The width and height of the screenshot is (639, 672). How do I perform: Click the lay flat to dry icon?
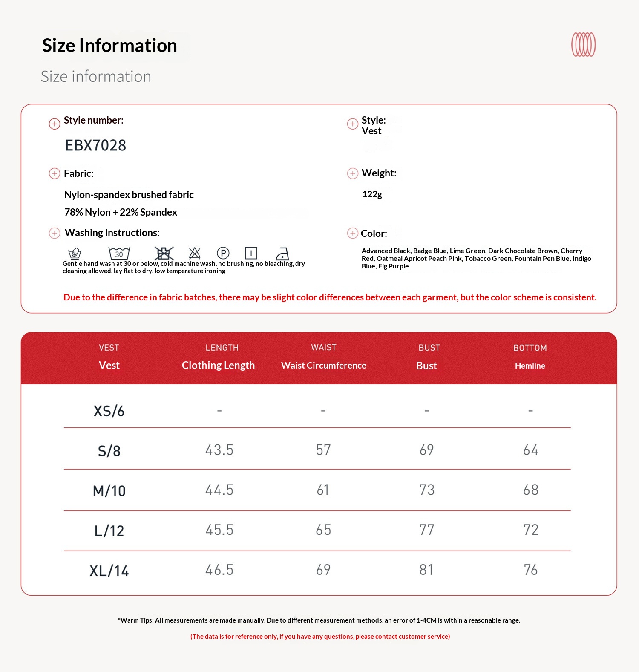251,253
